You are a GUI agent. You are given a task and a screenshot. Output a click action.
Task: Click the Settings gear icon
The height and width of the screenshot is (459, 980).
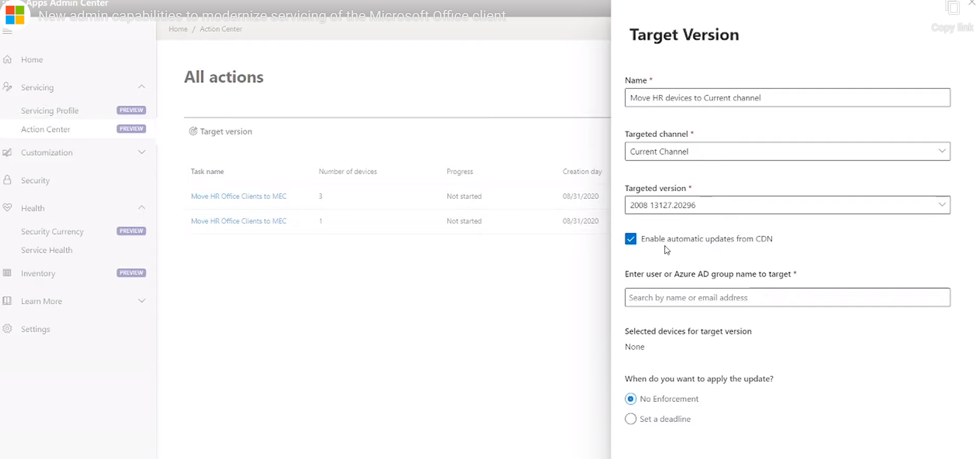point(7,328)
